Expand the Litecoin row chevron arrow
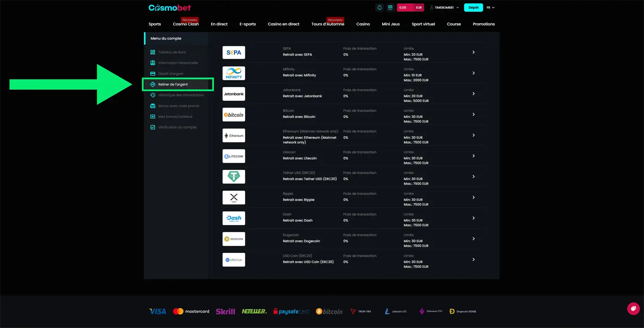644x328 pixels. [x=474, y=156]
